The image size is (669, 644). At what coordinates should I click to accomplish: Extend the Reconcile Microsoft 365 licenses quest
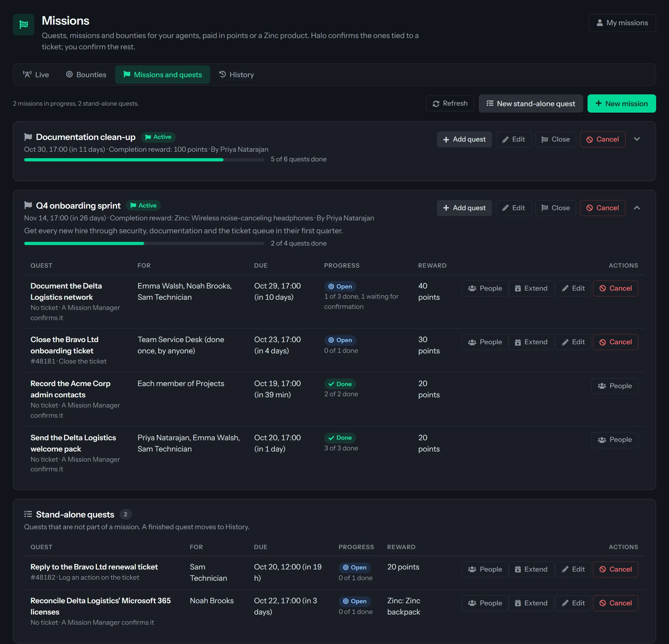[531, 603]
